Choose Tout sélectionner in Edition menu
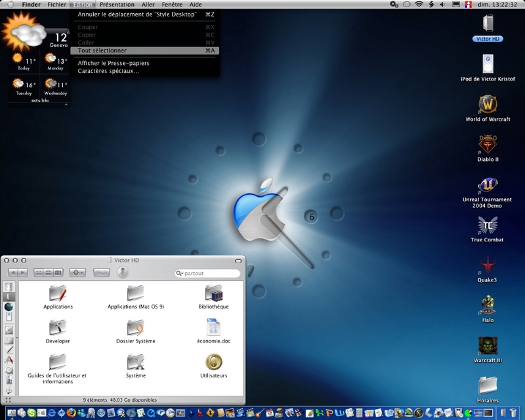Screen dimensions: 525x420 [x=145, y=51]
